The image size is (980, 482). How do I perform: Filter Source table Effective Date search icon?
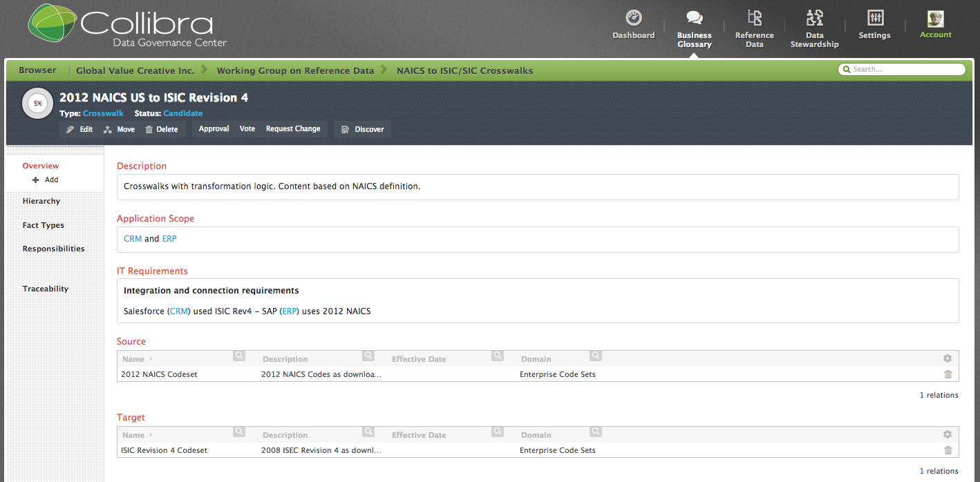click(498, 356)
